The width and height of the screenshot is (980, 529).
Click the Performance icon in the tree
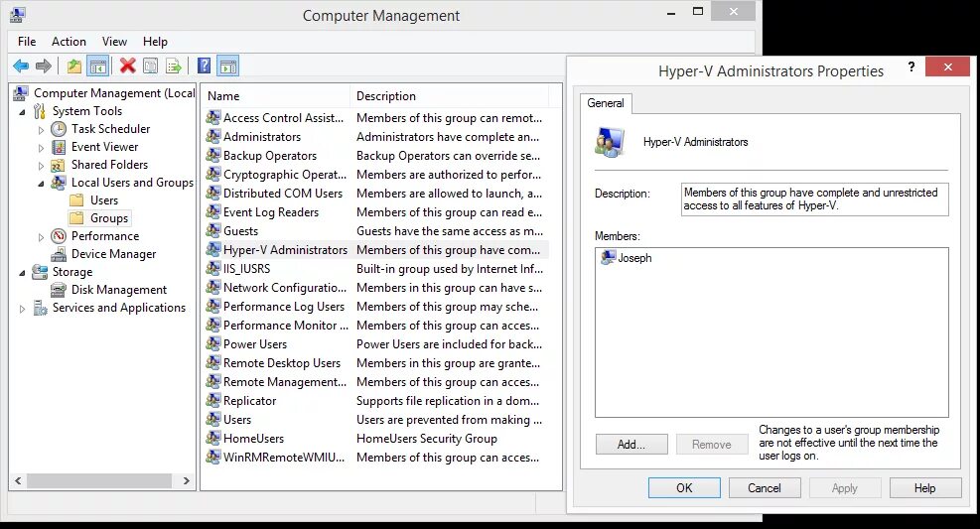59,236
